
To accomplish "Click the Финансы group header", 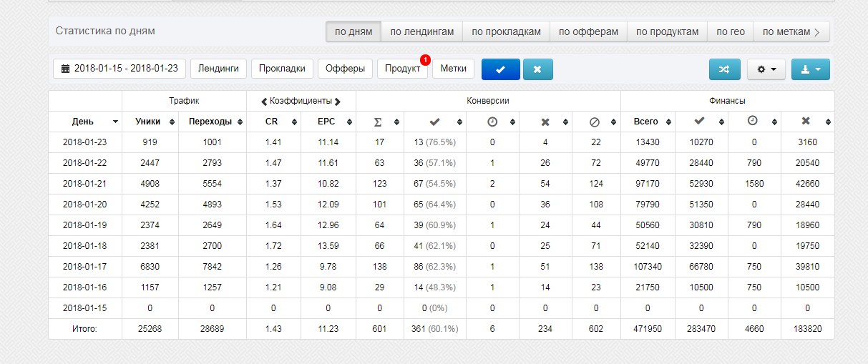I will [727, 101].
